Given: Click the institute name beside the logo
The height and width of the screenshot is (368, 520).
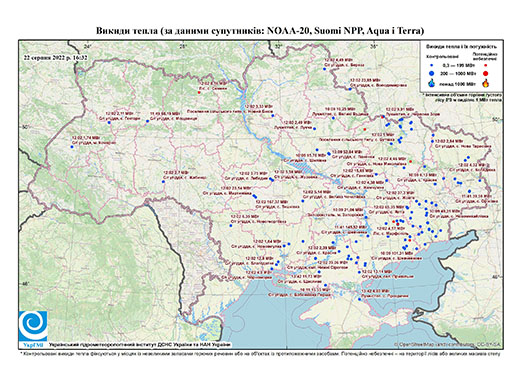Looking at the screenshot, I should [140, 344].
